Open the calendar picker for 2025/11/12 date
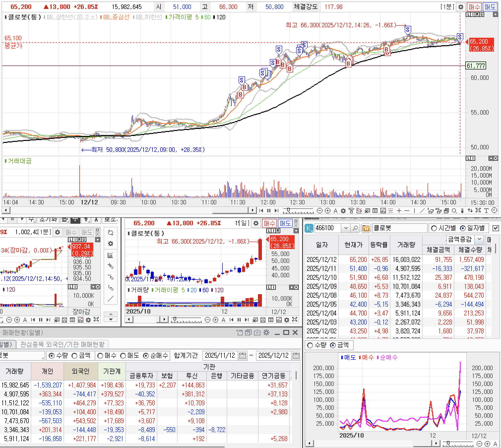Viewport: 501px width, 448px height. pos(243,356)
